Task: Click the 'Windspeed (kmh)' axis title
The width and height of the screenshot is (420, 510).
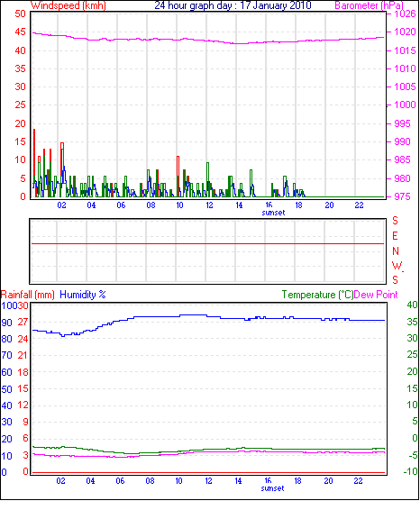Action: pos(68,5)
